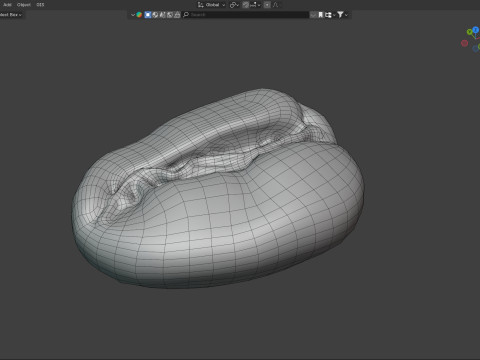Click the fourth icon in the mode row
The width and height of the screenshot is (480, 360).
click(x=170, y=15)
